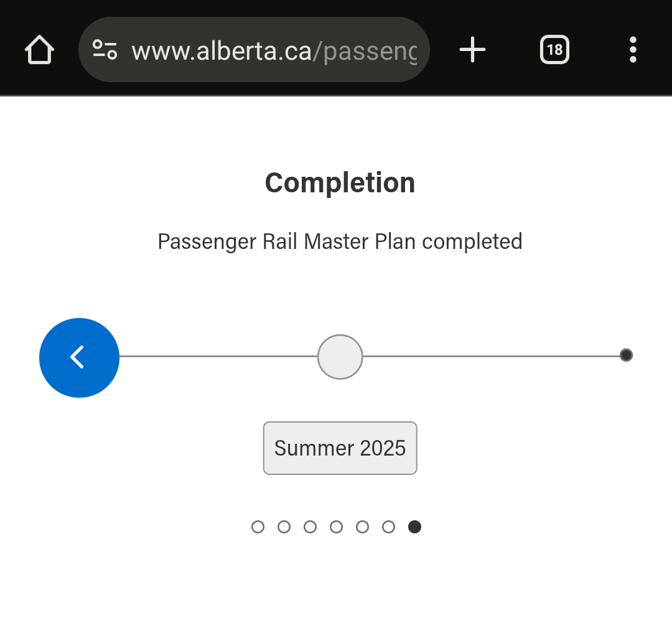Switch to the sixth pagination dot

pyautogui.click(x=388, y=527)
